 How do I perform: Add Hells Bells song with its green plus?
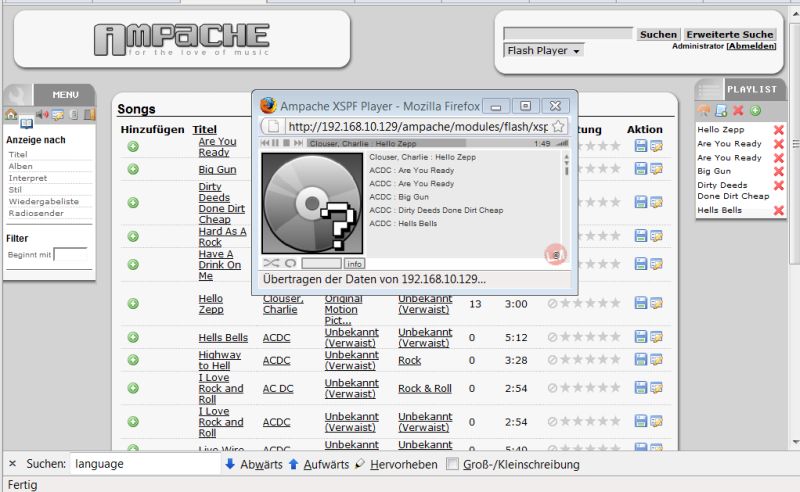tap(133, 337)
